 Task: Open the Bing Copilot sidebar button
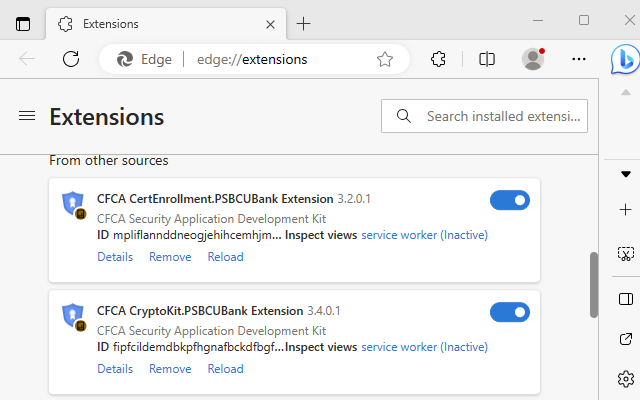tap(625, 59)
